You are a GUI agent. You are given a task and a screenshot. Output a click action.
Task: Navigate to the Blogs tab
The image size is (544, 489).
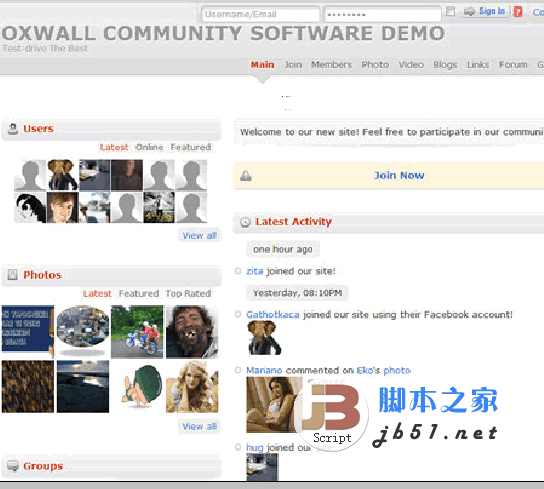pos(445,65)
